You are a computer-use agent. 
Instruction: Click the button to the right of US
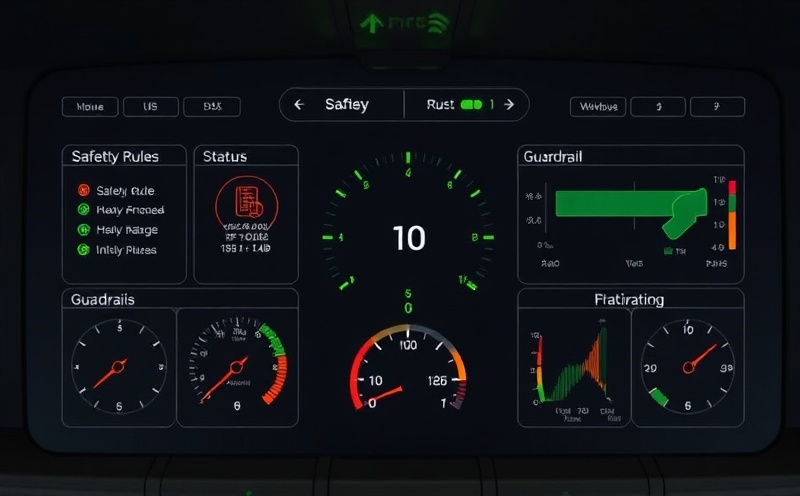(x=212, y=107)
